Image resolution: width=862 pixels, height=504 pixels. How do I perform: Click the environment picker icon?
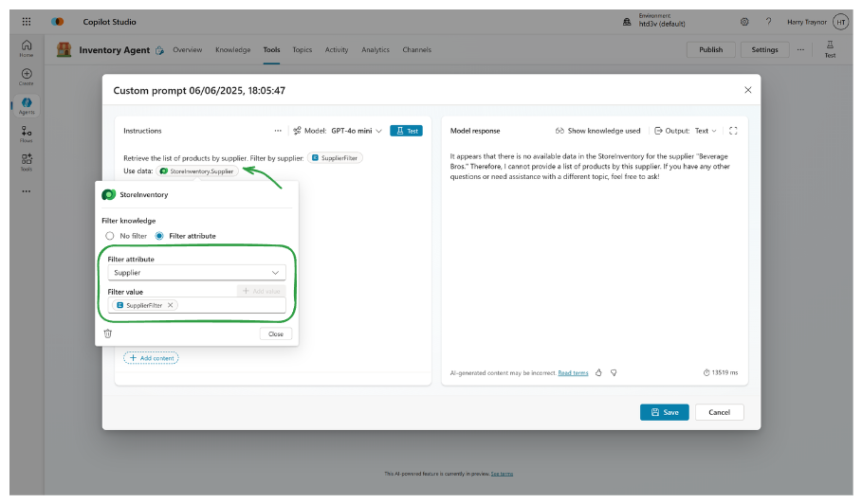627,22
